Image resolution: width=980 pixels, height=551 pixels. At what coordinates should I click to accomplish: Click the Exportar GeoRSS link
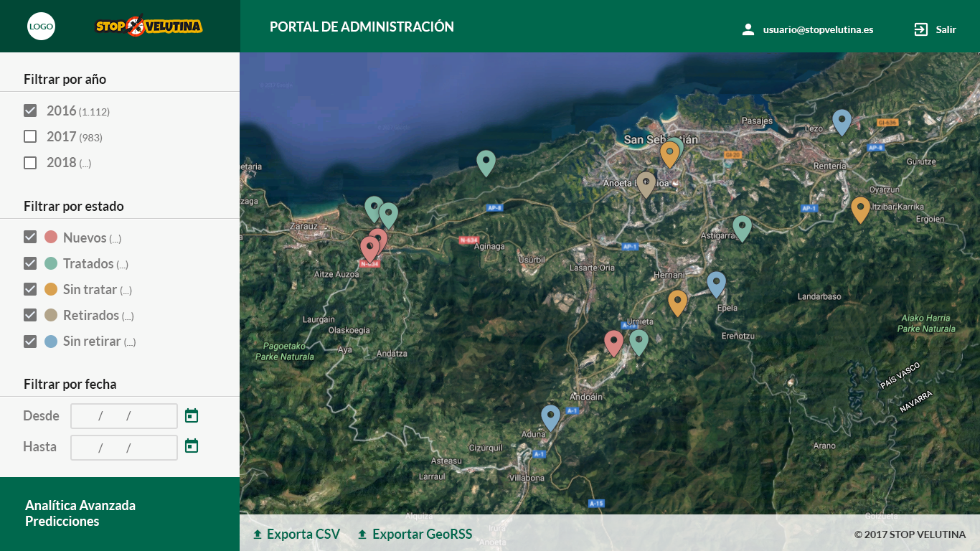[423, 534]
